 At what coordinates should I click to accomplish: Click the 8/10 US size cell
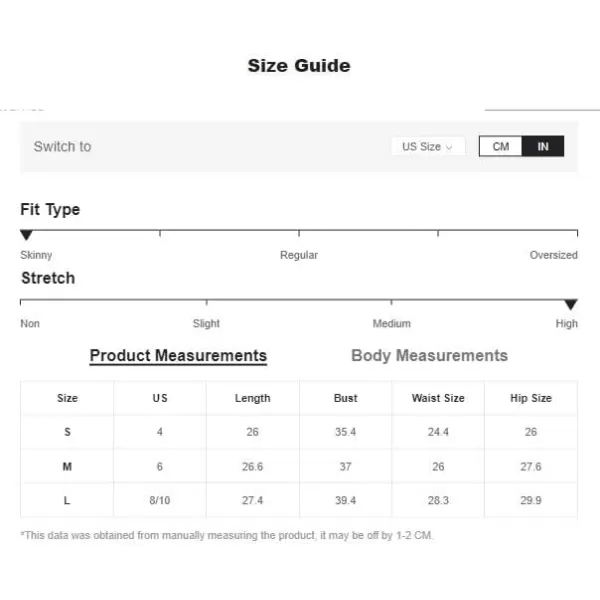(x=160, y=500)
